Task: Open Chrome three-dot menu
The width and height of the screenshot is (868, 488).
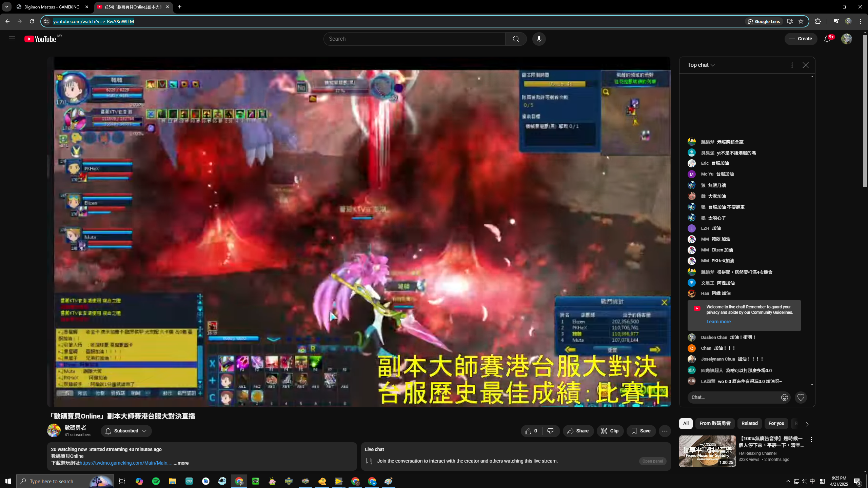Action: pyautogui.click(x=861, y=21)
